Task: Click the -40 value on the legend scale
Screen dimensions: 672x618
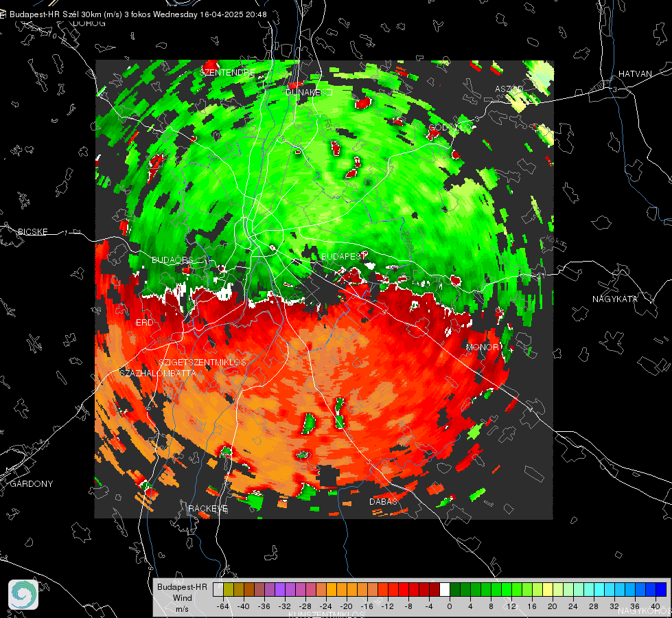Action: (x=244, y=606)
